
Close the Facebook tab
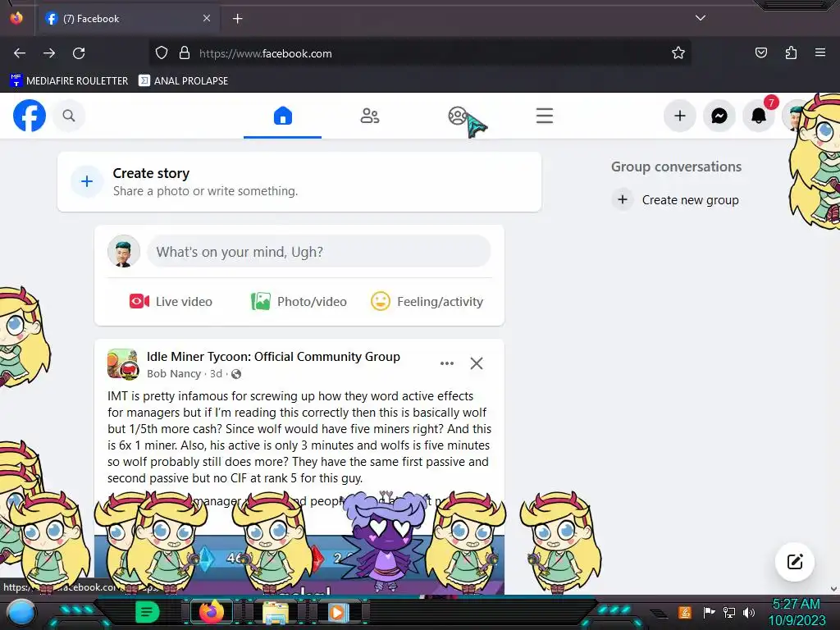[x=207, y=18]
